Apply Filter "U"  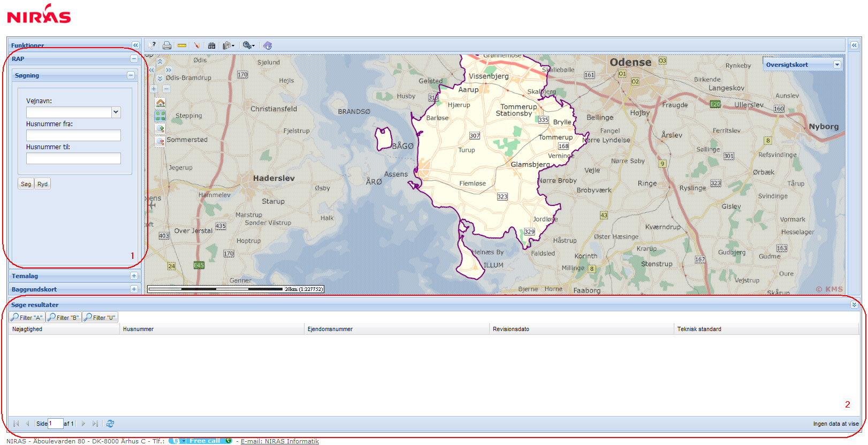point(100,318)
